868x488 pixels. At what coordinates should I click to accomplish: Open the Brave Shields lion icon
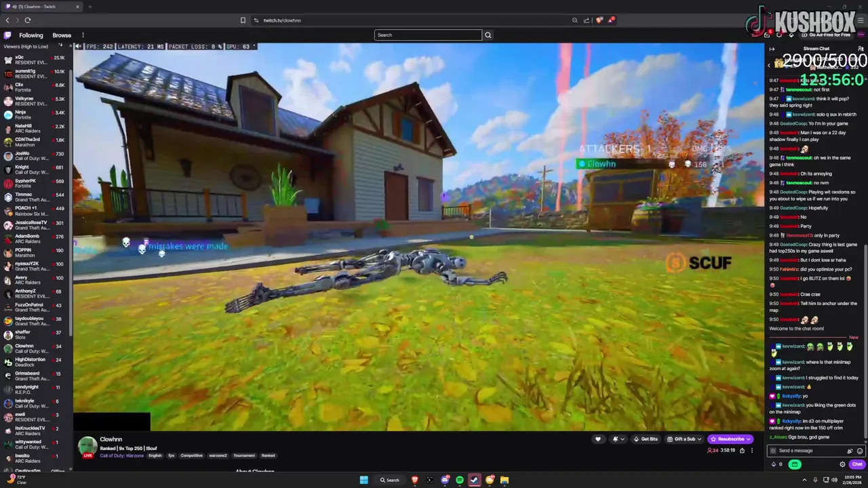(599, 20)
